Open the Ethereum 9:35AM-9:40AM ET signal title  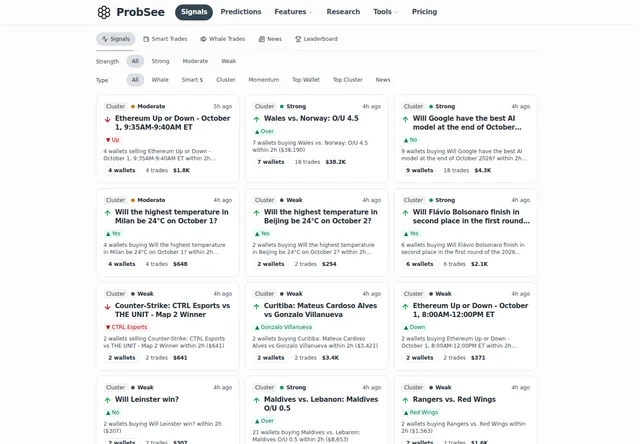click(x=172, y=122)
